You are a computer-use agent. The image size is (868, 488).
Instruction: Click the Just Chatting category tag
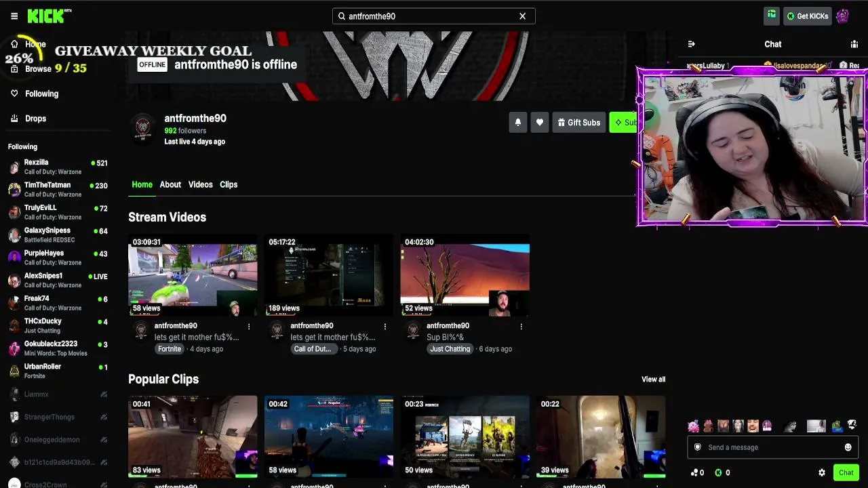[450, 349]
